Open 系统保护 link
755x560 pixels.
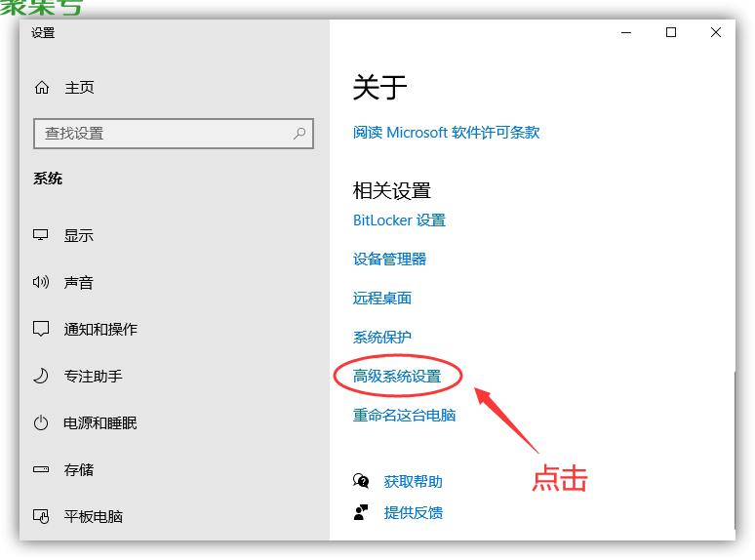[382, 337]
